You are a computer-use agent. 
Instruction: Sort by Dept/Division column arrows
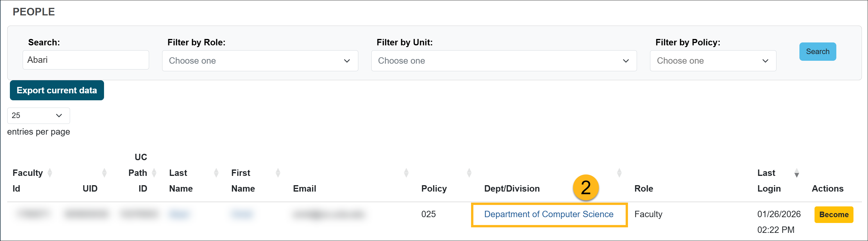pyautogui.click(x=619, y=173)
